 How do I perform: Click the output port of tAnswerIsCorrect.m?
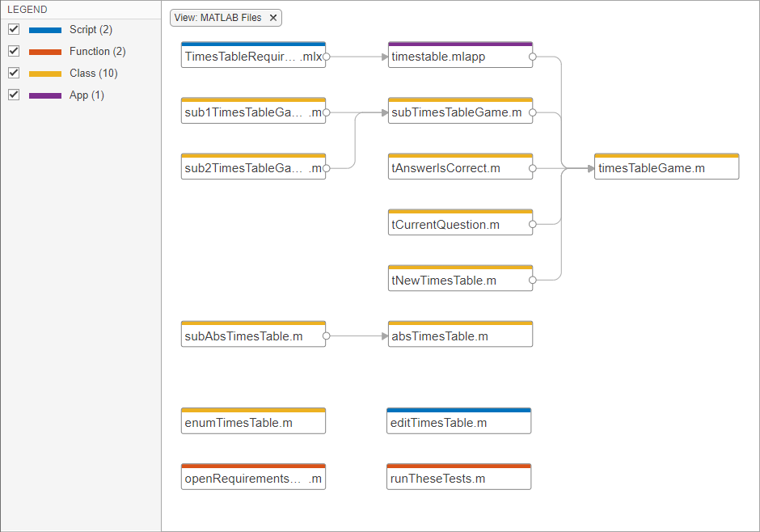pos(533,168)
